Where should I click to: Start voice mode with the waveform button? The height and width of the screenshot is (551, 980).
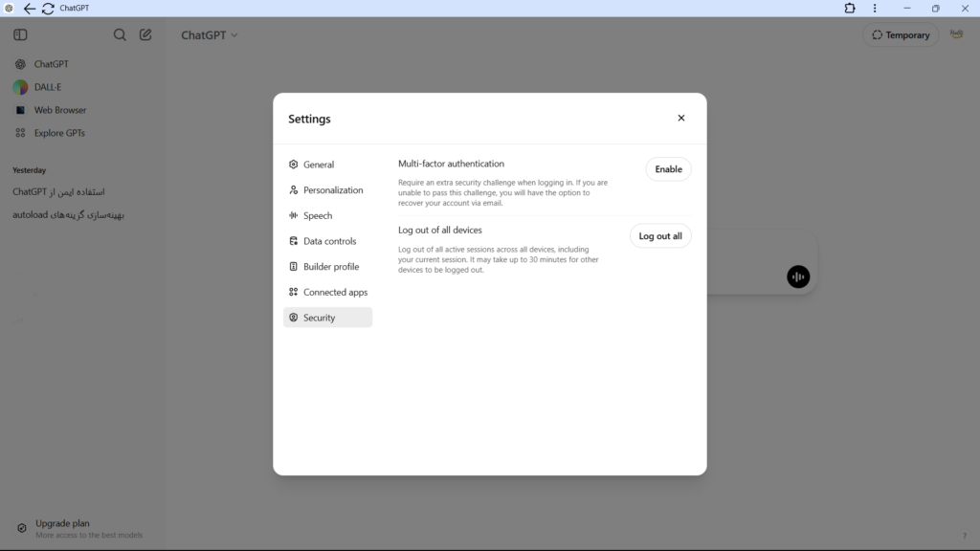[x=798, y=276]
